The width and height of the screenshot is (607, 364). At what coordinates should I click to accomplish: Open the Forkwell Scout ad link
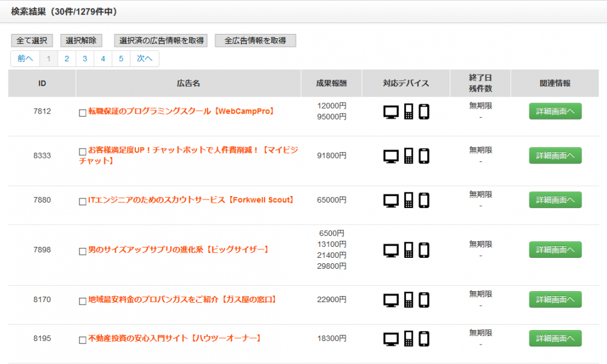coord(191,200)
